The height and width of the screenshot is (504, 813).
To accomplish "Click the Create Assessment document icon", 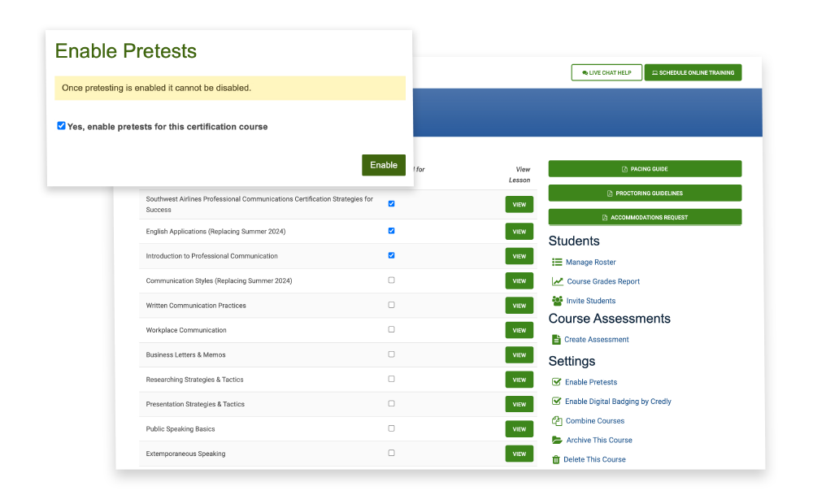I will pyautogui.click(x=556, y=340).
